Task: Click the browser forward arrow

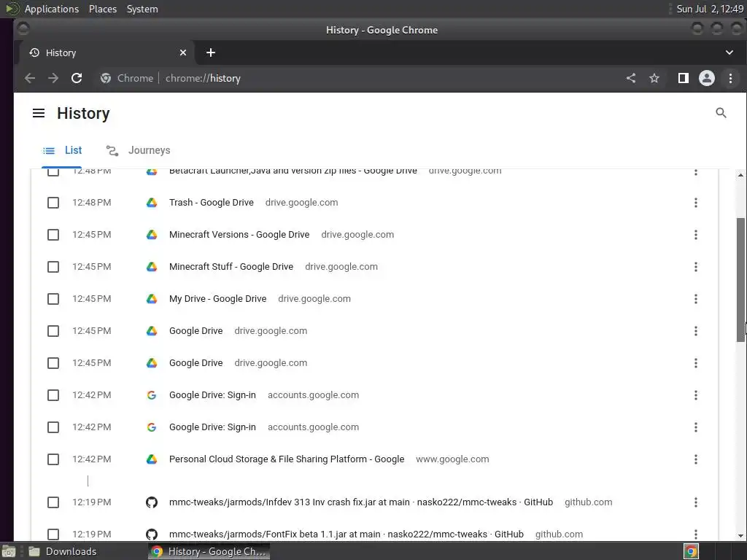Action: tap(53, 78)
